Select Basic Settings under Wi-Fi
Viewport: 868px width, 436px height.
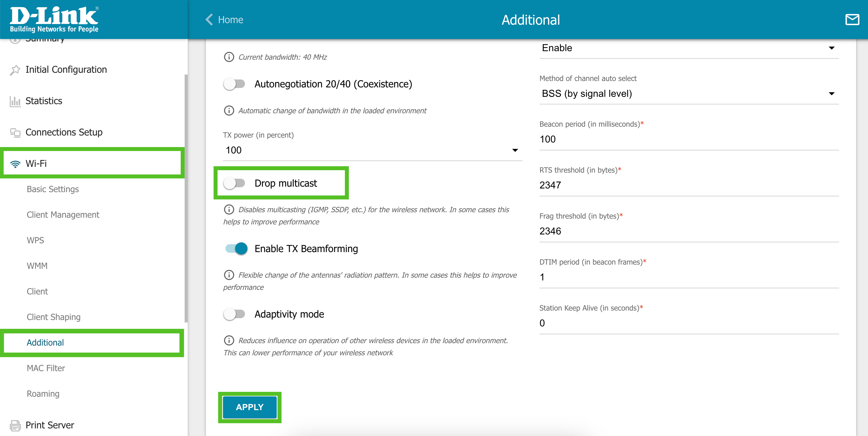(53, 189)
